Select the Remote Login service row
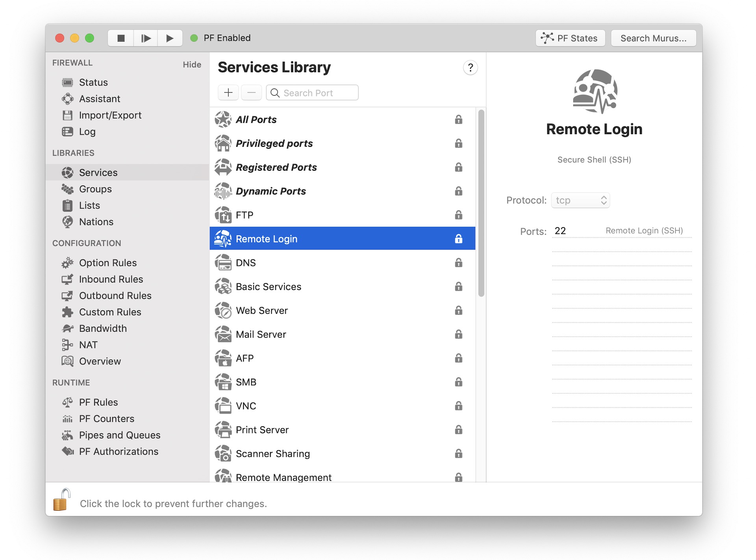 click(x=342, y=238)
